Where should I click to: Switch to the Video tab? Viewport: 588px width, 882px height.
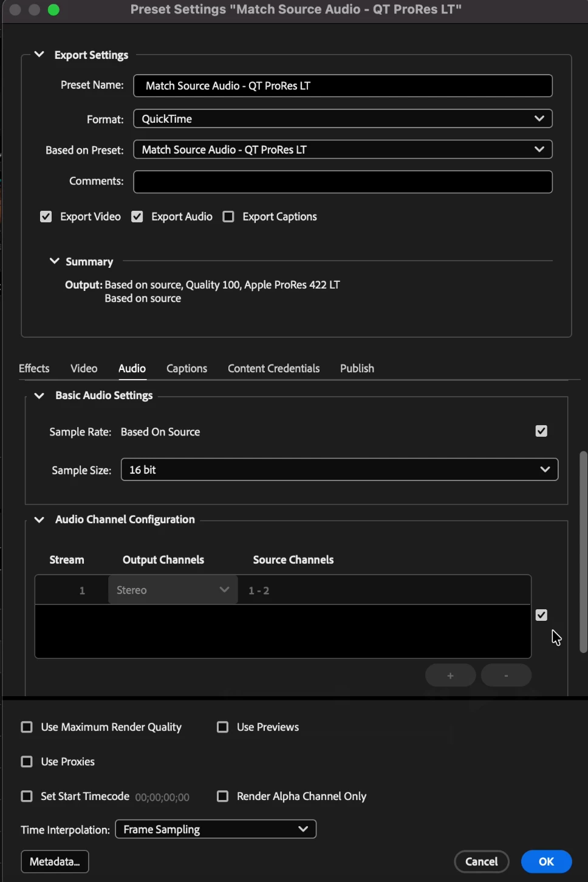[x=84, y=368]
